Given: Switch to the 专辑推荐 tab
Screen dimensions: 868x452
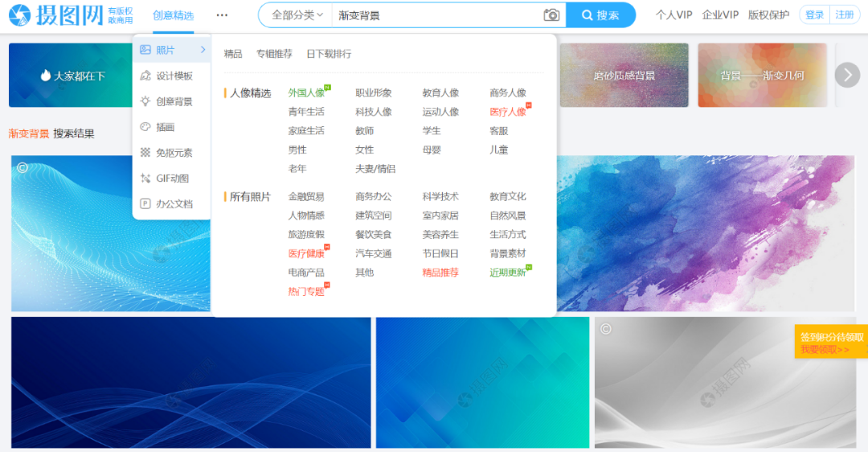Looking at the screenshot, I should 274,54.
